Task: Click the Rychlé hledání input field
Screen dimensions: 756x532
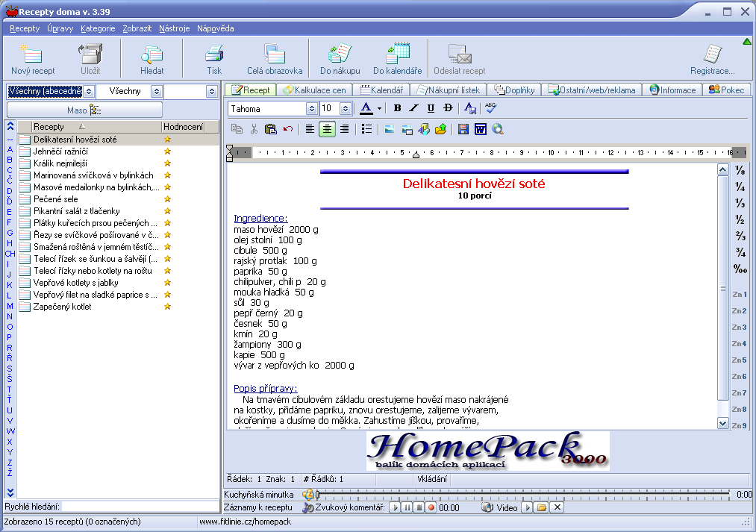Action: pos(140,507)
